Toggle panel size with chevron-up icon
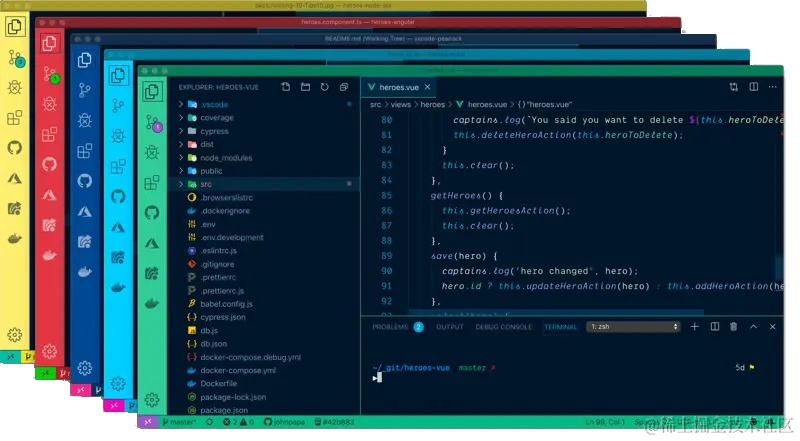This screenshot has height=441, width=800. pos(752,326)
